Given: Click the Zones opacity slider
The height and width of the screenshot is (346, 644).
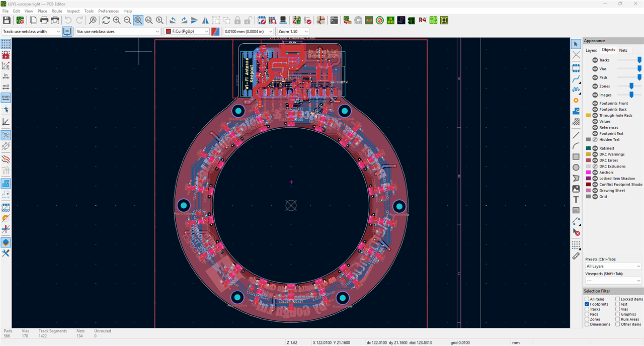Looking at the screenshot, I should [x=631, y=86].
